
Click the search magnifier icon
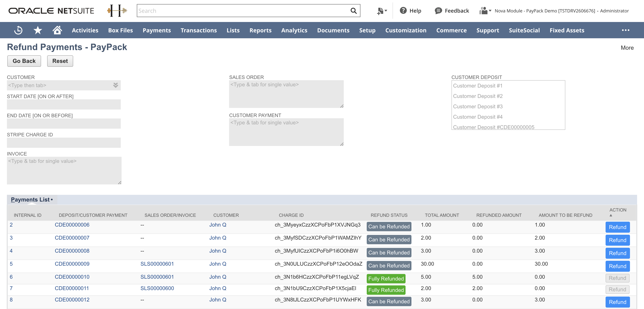(354, 11)
